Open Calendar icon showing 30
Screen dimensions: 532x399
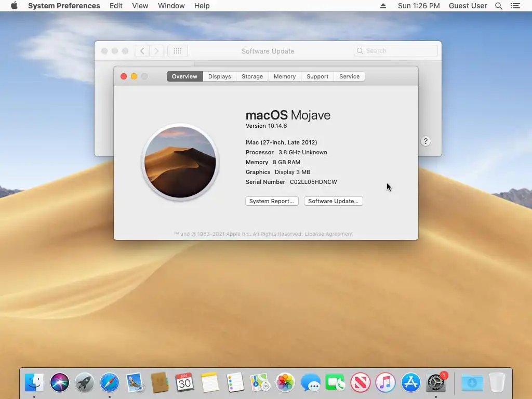click(x=184, y=382)
